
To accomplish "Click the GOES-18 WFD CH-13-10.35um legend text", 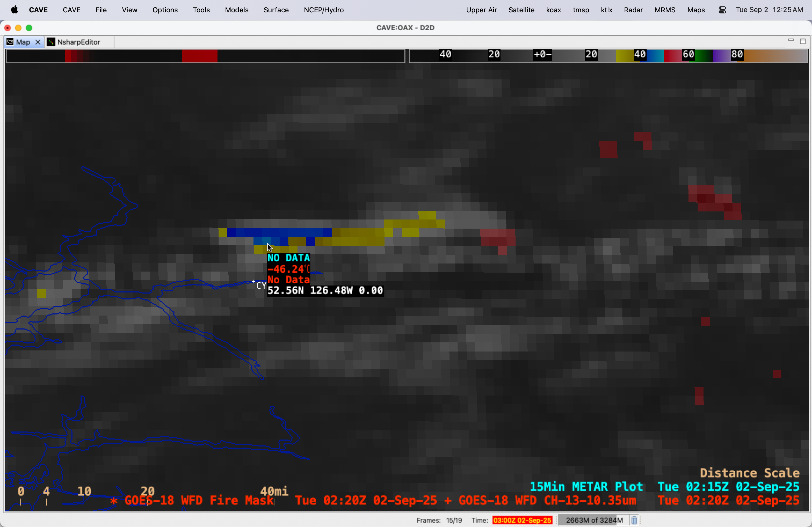I will [547, 500].
